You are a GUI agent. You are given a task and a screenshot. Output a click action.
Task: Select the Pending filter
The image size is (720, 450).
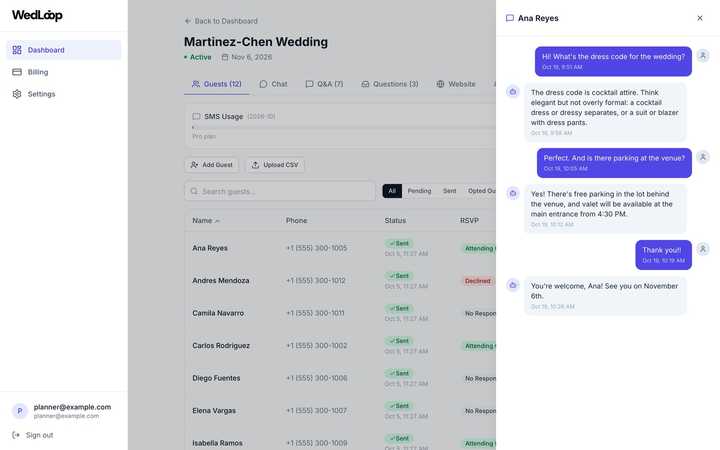click(x=419, y=191)
